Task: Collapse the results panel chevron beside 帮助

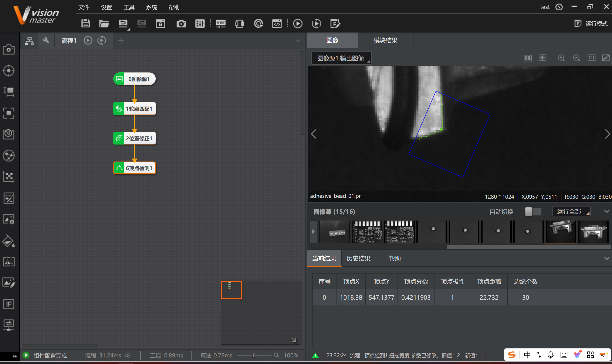Action: point(607,259)
